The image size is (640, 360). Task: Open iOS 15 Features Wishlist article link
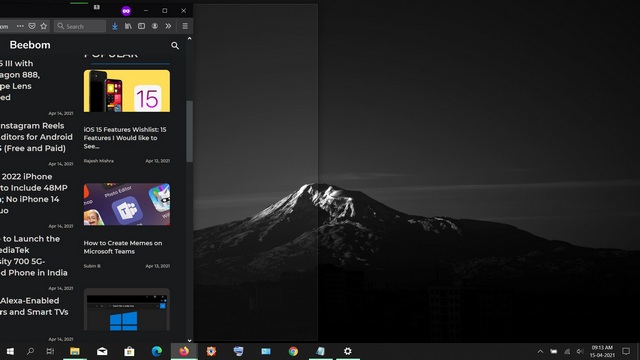click(125, 138)
